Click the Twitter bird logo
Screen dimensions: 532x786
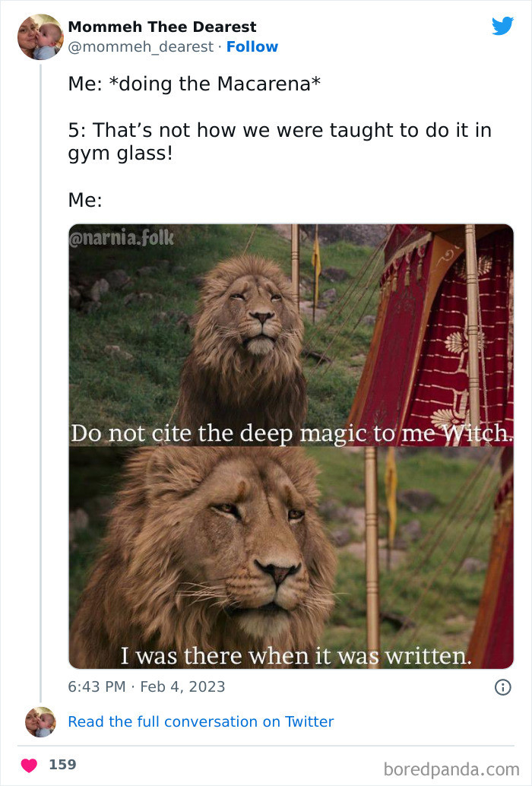502,27
